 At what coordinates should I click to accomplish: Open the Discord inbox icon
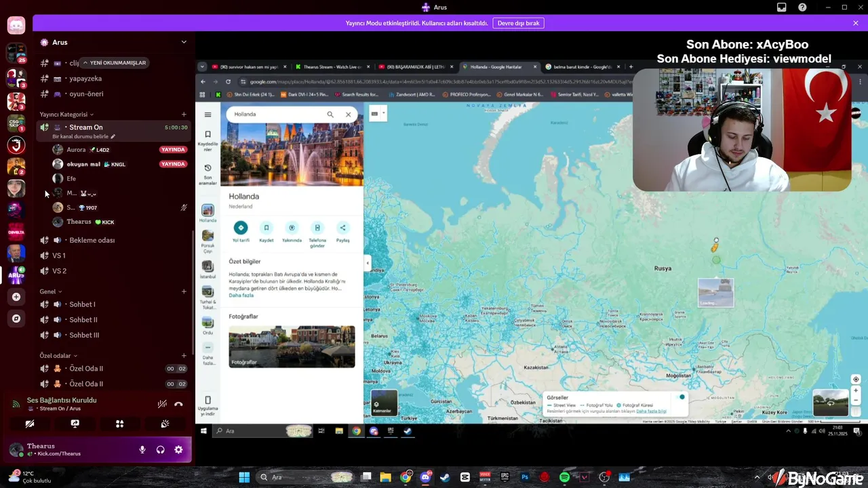[x=782, y=7]
